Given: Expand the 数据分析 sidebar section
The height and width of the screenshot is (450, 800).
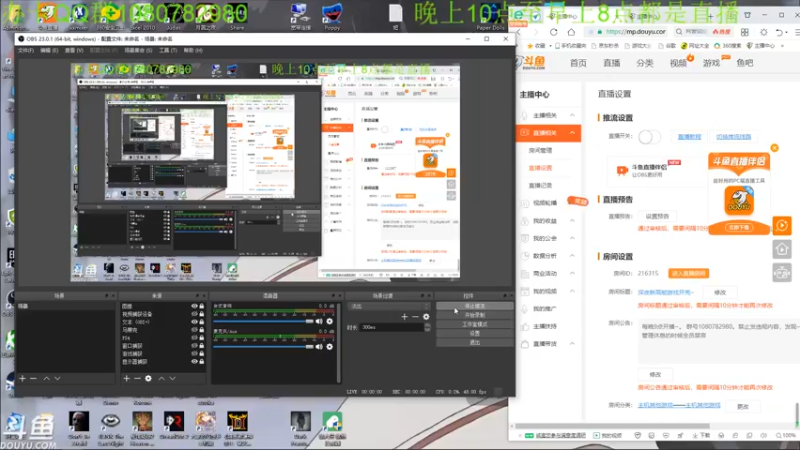Looking at the screenshot, I should click(x=572, y=256).
